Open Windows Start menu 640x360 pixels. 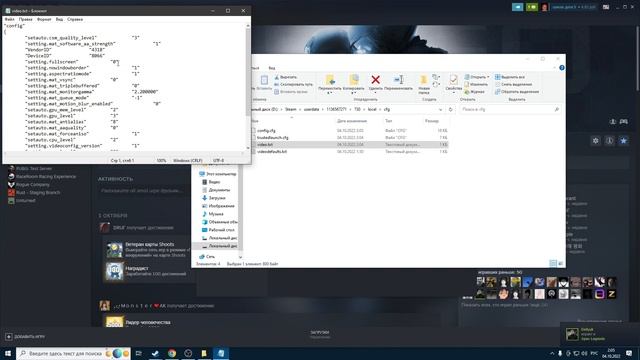(7, 353)
